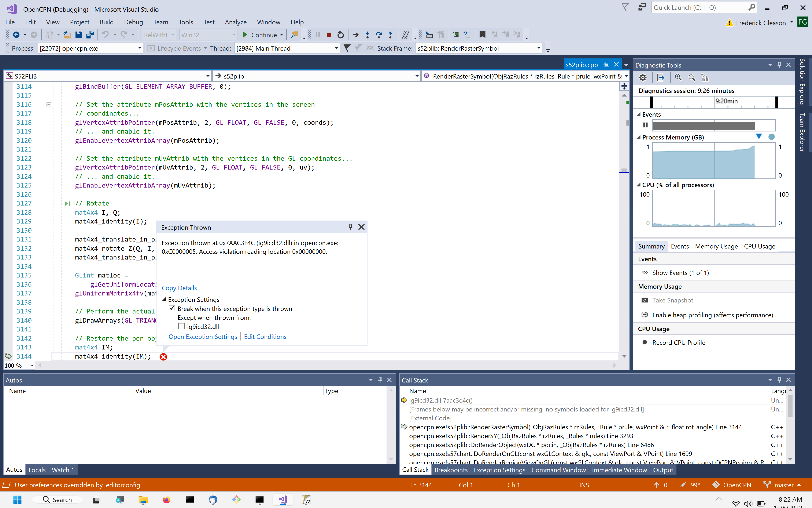Click the Step Out icon
Image resolution: width=812 pixels, height=508 pixels.
click(390, 35)
